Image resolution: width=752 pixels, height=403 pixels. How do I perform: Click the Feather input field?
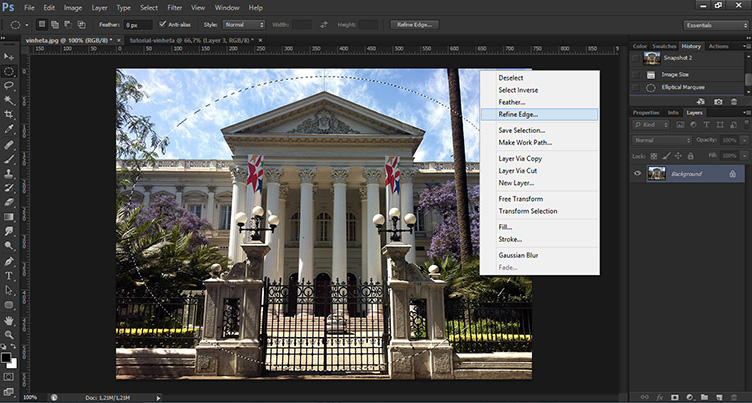137,24
